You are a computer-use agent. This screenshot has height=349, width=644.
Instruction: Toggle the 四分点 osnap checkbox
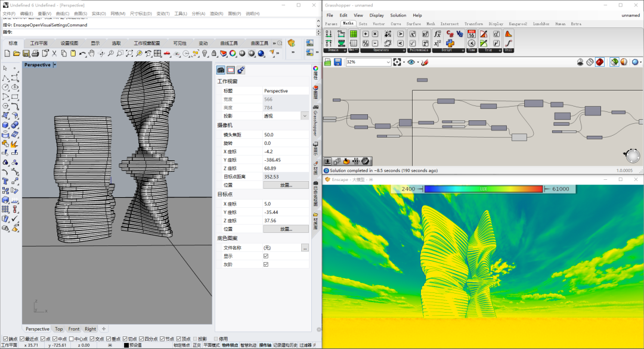[x=141, y=339]
